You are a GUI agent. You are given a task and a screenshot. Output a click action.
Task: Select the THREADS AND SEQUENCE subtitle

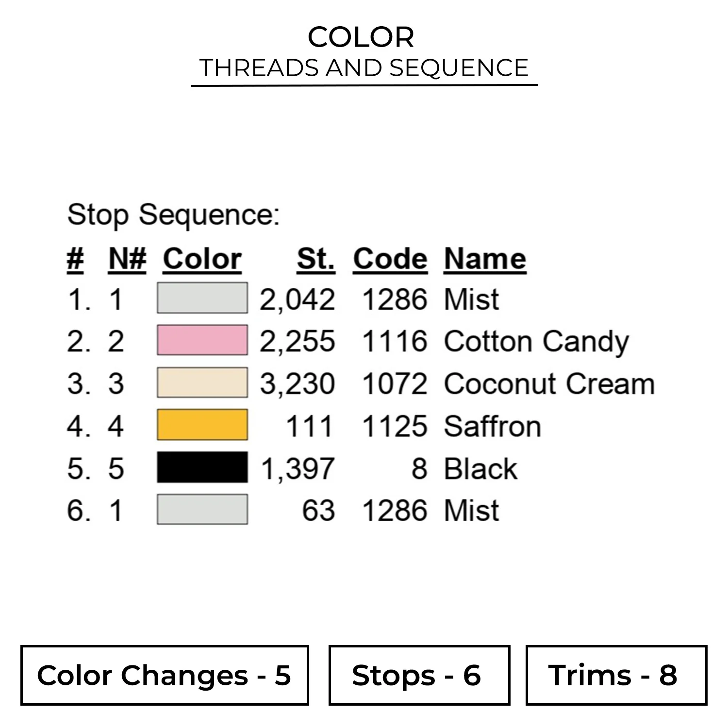(364, 67)
